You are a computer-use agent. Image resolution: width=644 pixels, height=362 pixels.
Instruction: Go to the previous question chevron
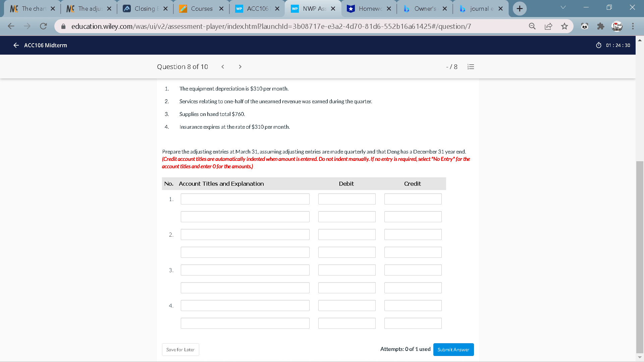tap(223, 67)
